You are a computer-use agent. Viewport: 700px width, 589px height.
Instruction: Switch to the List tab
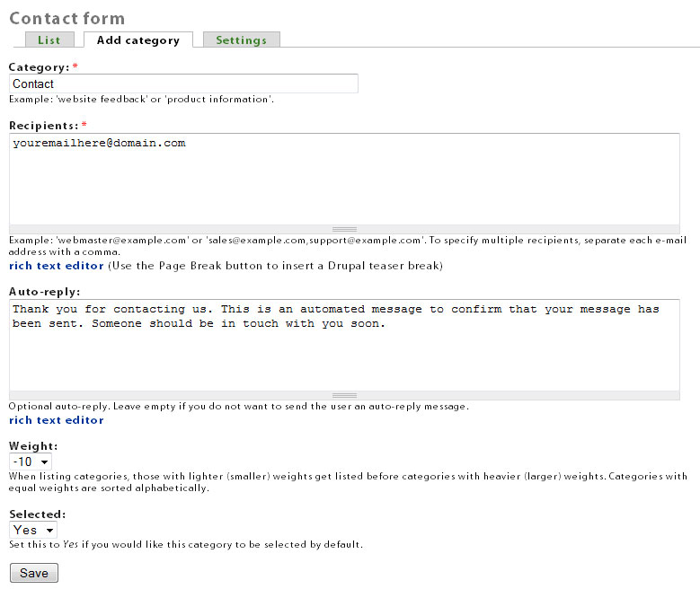[x=49, y=40]
